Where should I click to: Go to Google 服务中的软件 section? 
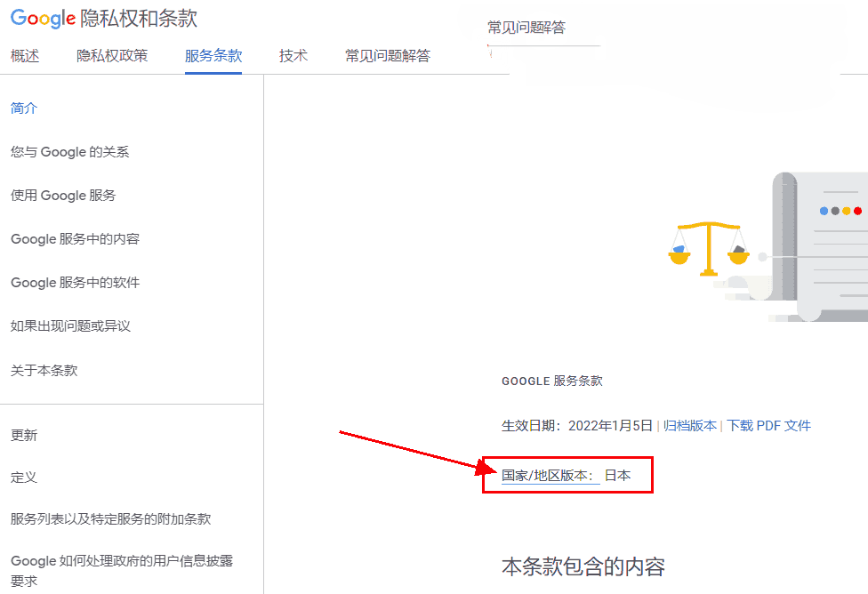pyautogui.click(x=76, y=283)
